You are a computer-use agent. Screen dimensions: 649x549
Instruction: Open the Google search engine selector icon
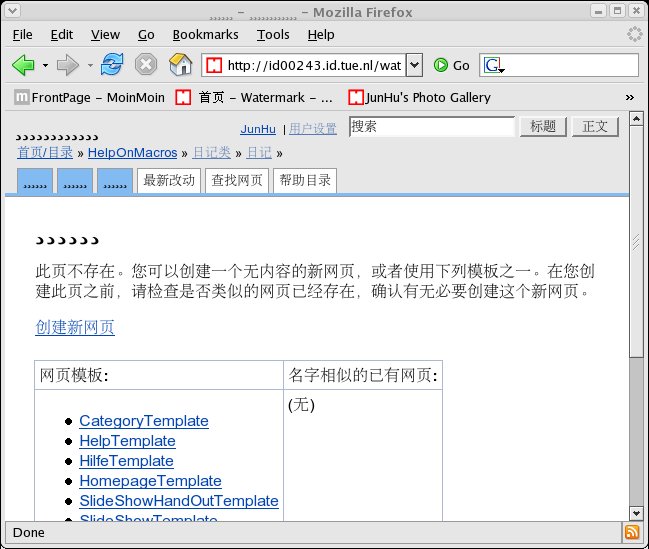(494, 65)
